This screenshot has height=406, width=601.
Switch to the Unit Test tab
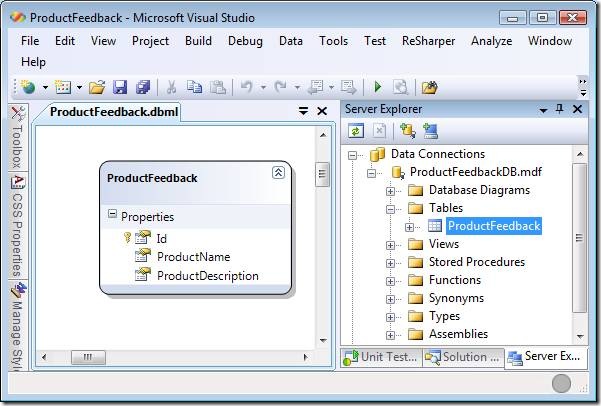[381, 357]
